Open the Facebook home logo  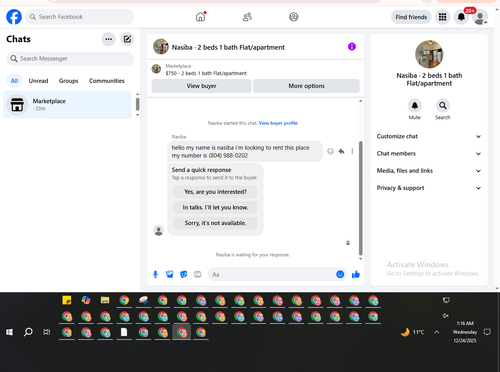[x=14, y=17]
